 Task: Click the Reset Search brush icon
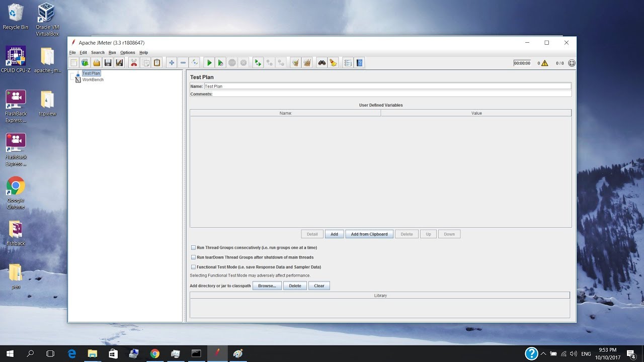[333, 63]
